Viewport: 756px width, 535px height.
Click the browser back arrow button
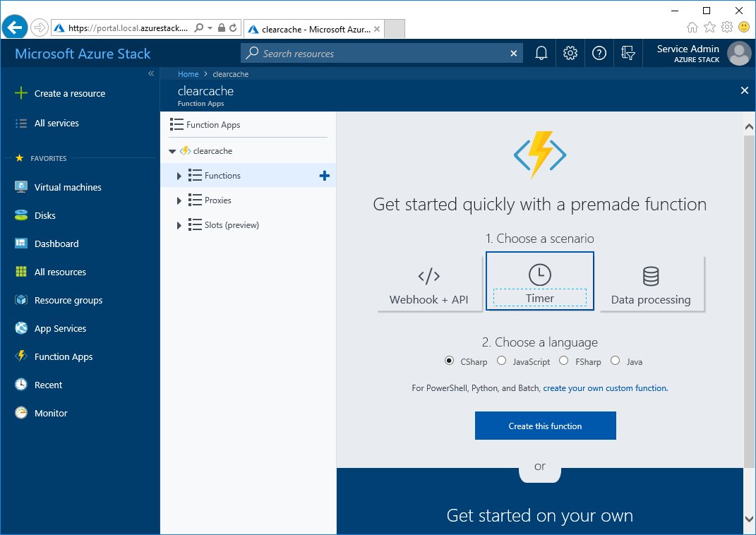[x=14, y=27]
